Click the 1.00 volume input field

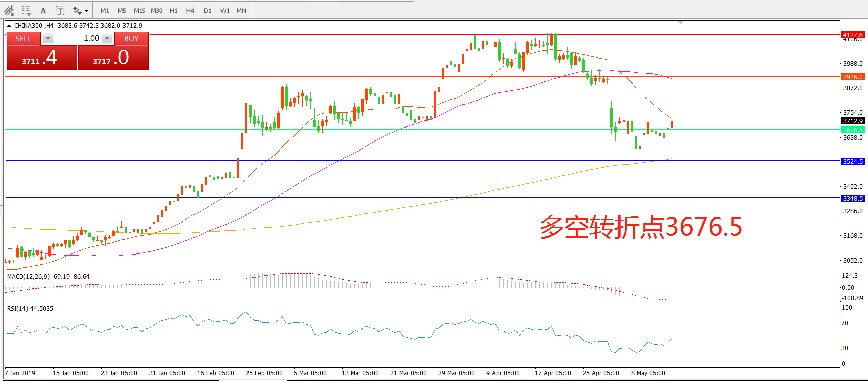77,38
